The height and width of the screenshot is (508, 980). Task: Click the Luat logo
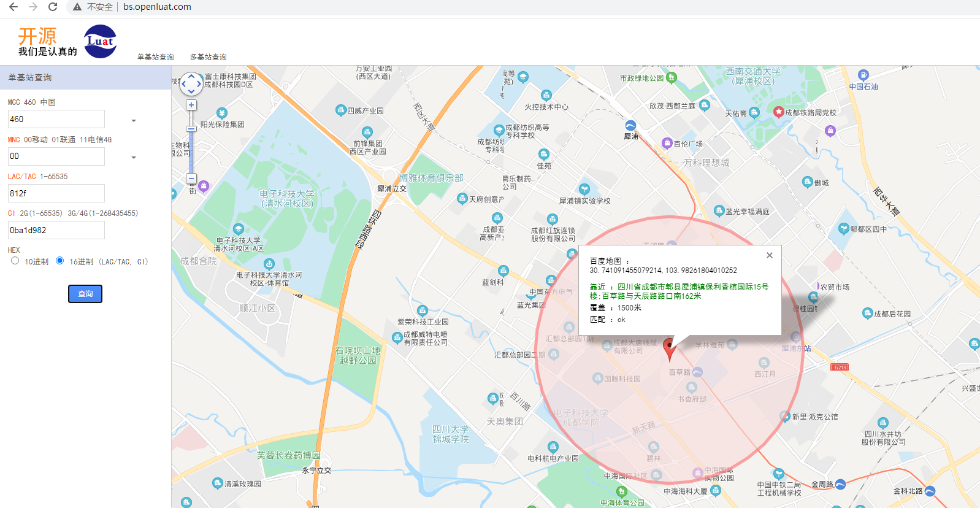100,41
